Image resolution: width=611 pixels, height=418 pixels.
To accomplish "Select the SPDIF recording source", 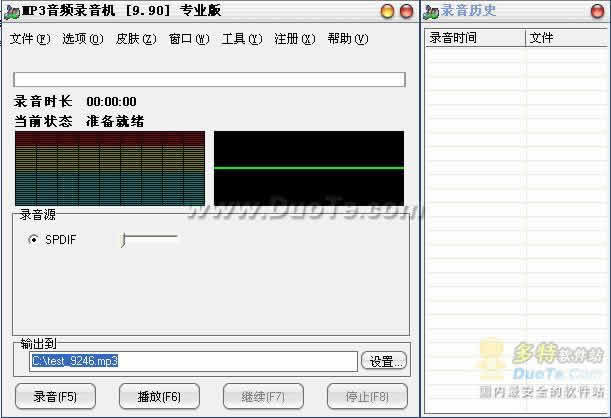I will point(34,240).
